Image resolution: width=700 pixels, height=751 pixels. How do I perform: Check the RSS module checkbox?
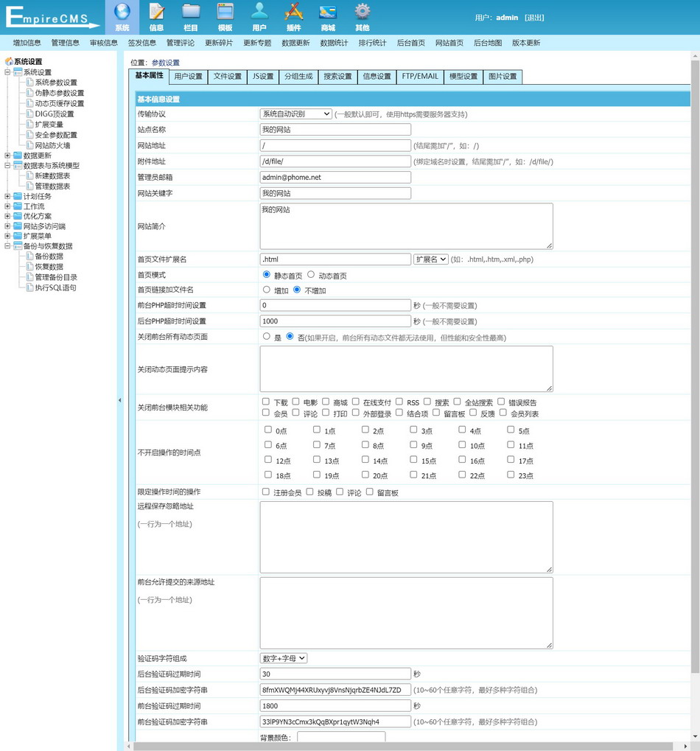399,402
